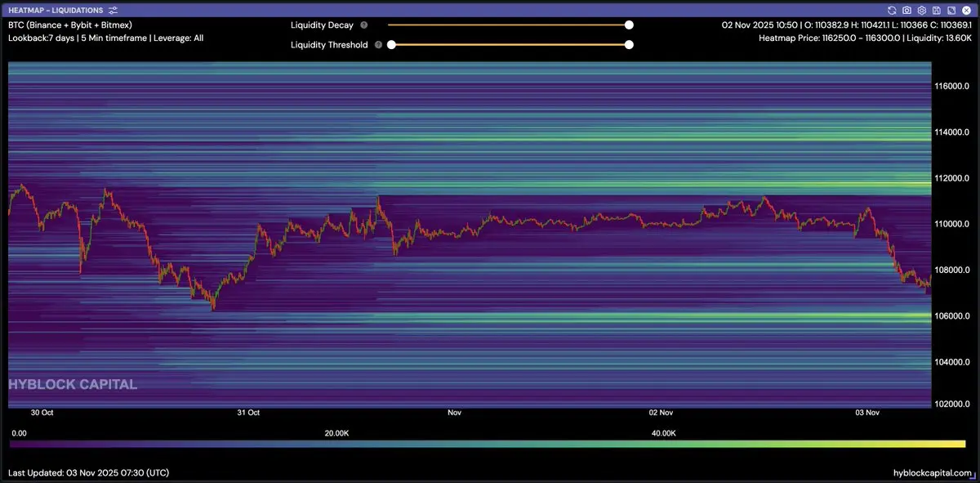This screenshot has width=980, height=483.
Task: Refresh the liquidation heatmap data
Action: [892, 10]
